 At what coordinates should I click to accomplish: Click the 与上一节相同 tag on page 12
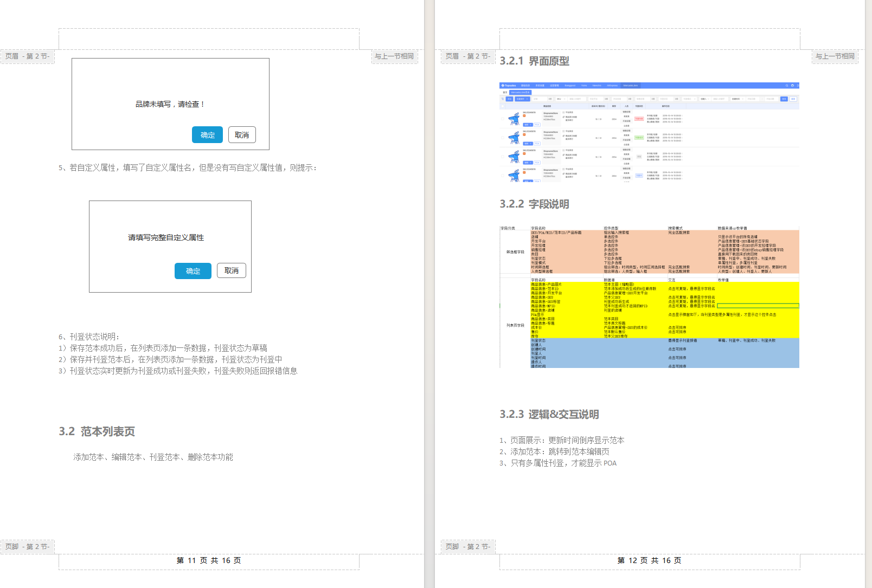(x=835, y=56)
